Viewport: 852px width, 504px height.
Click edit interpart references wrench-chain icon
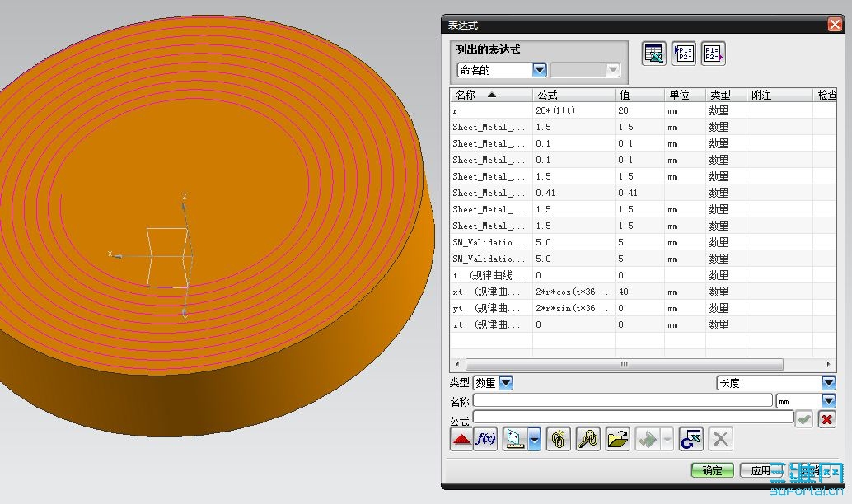pos(588,439)
